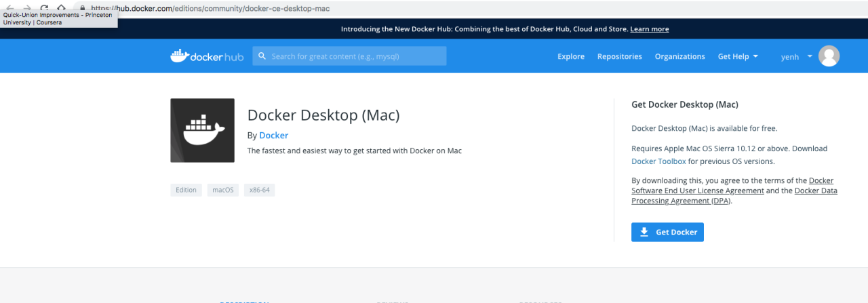Click the browser reload icon
868x303 pixels.
(44, 8)
